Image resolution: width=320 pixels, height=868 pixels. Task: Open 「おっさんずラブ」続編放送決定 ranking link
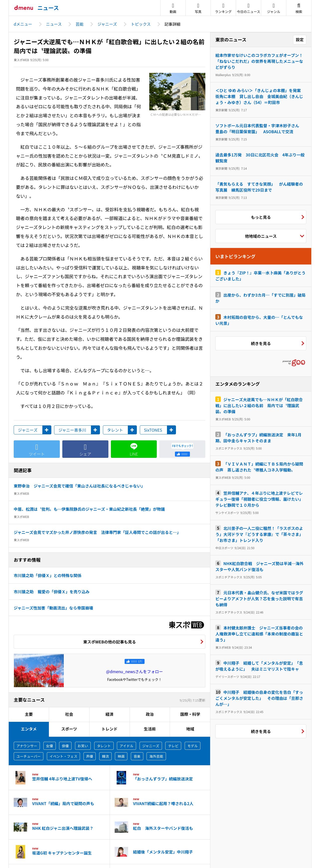(258, 438)
